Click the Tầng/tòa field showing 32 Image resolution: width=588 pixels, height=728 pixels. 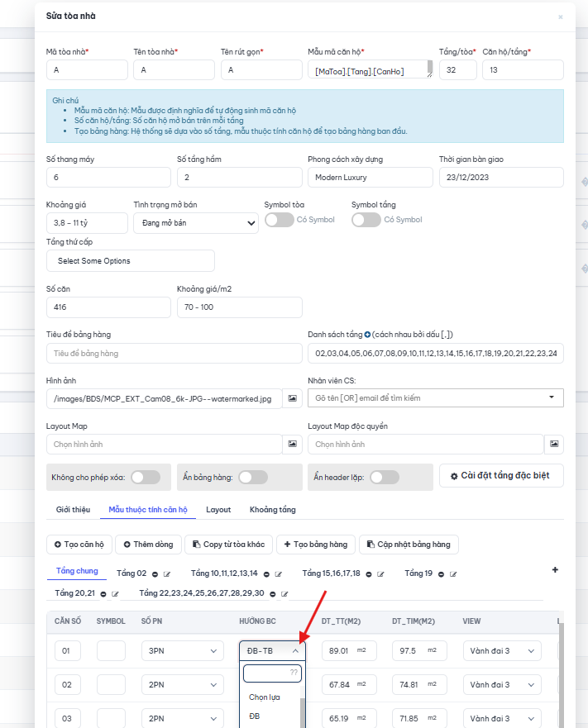click(x=458, y=70)
